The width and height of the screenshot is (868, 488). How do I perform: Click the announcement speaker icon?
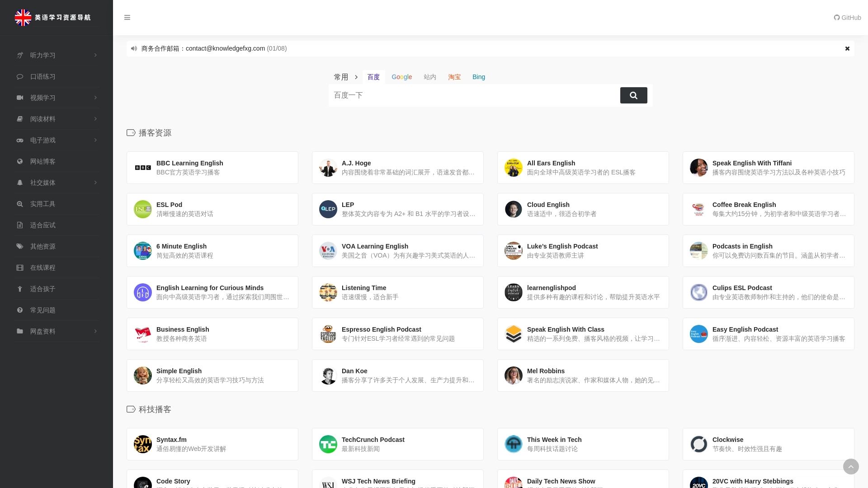134,48
